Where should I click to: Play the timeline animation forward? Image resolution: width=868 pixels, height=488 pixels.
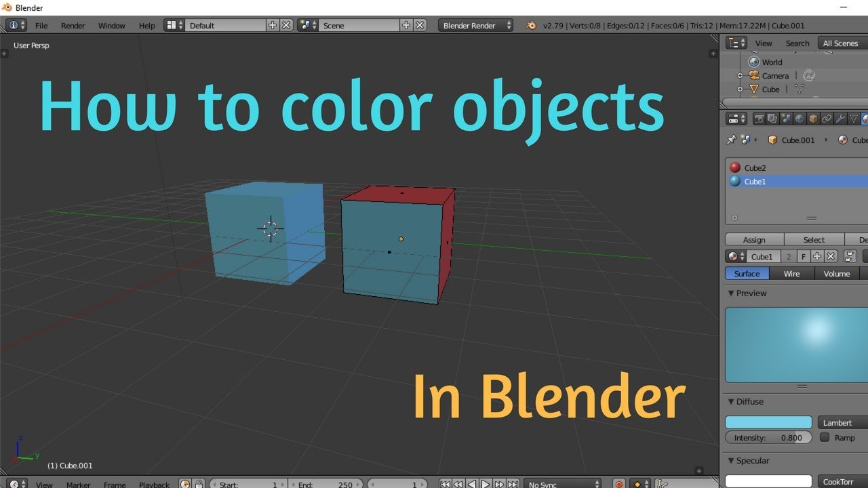(x=486, y=484)
